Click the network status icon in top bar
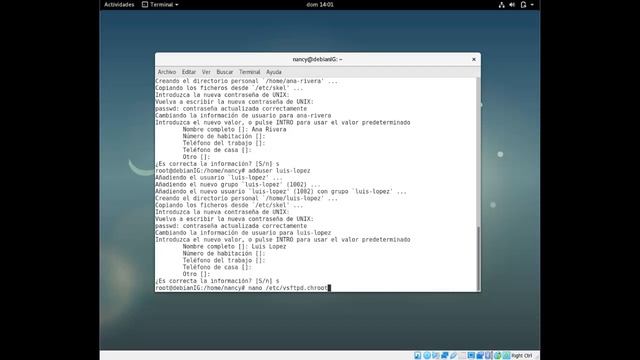The height and width of the screenshot is (360, 640). pyautogui.click(x=501, y=5)
